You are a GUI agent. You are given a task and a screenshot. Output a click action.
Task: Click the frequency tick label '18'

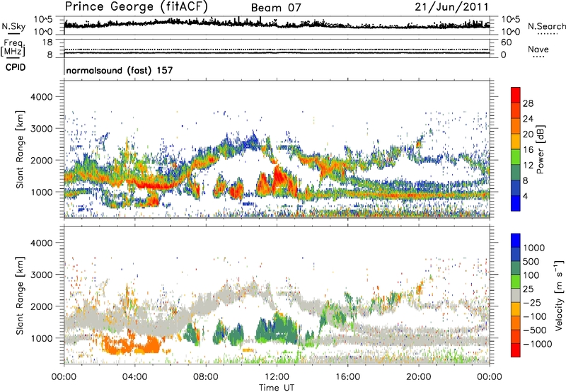pyautogui.click(x=47, y=42)
